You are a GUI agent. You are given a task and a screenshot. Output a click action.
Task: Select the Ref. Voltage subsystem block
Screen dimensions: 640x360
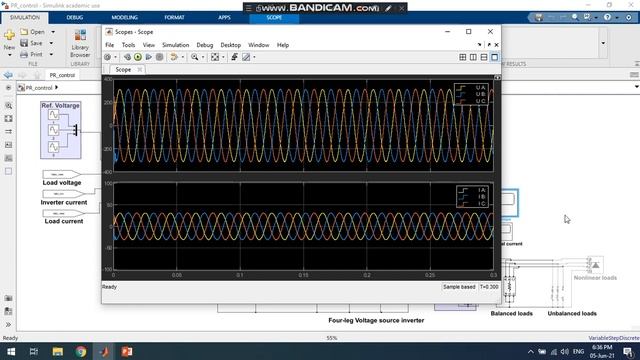(61, 130)
